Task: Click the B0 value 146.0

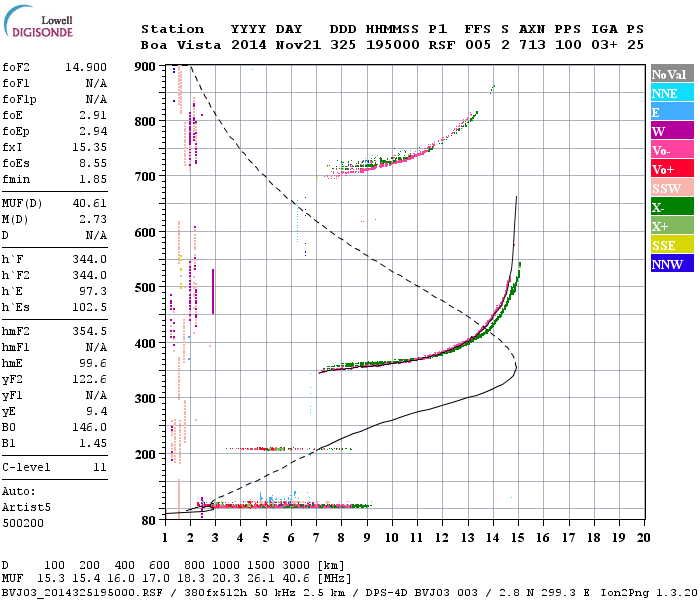Action: (89, 428)
